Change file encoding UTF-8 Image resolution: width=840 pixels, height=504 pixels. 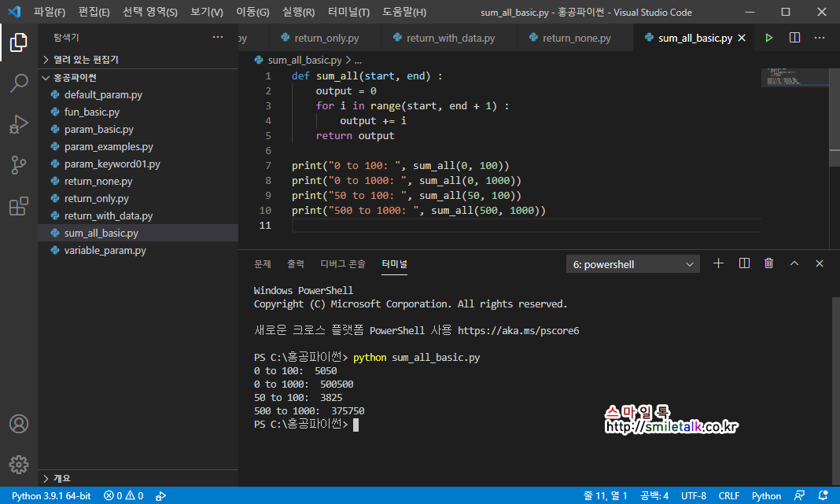[694, 496]
